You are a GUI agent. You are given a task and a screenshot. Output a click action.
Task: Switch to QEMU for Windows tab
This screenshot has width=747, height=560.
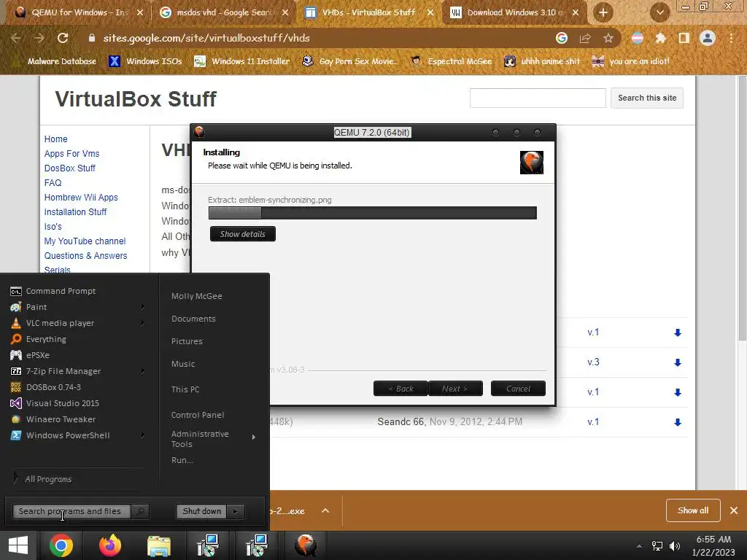pos(79,12)
